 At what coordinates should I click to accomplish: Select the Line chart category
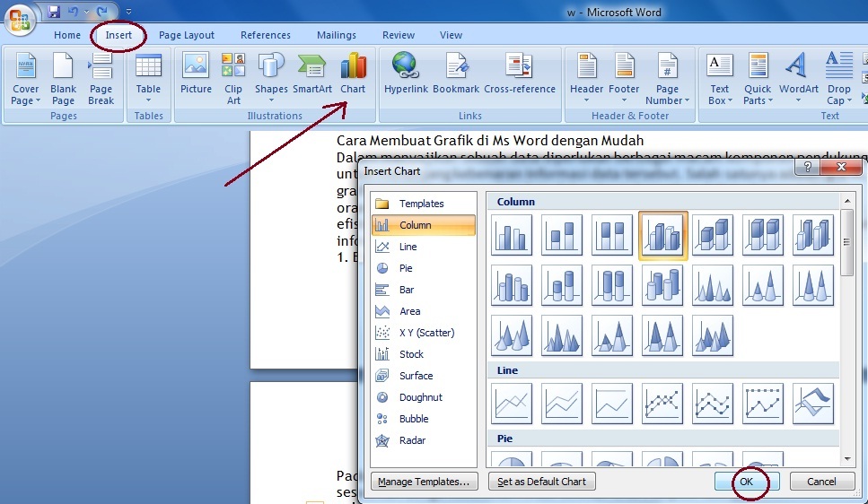click(424, 247)
